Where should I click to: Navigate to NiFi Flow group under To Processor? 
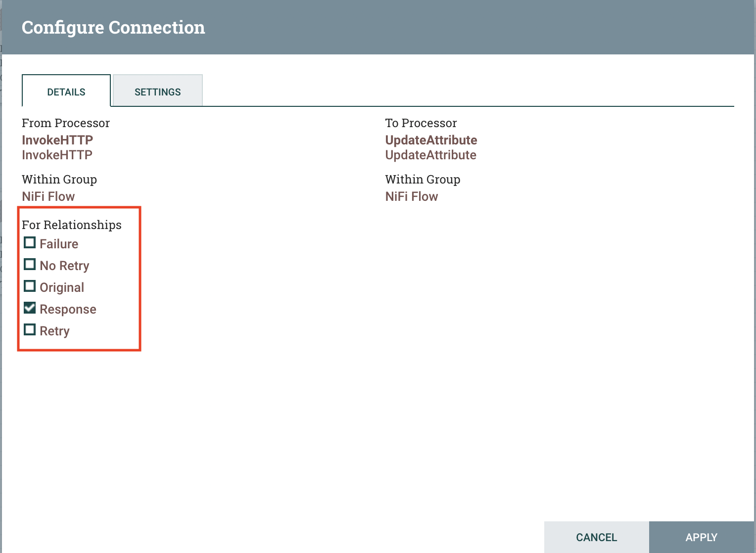point(412,196)
